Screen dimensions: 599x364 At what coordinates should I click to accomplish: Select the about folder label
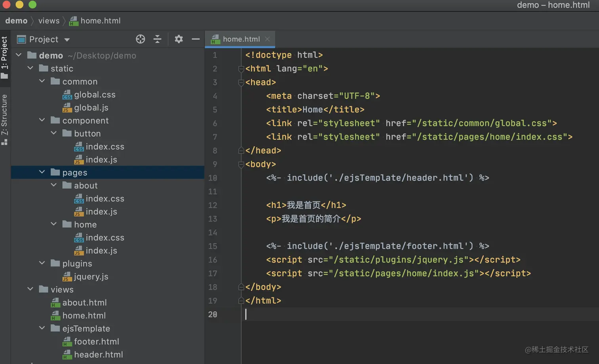pyautogui.click(x=86, y=185)
